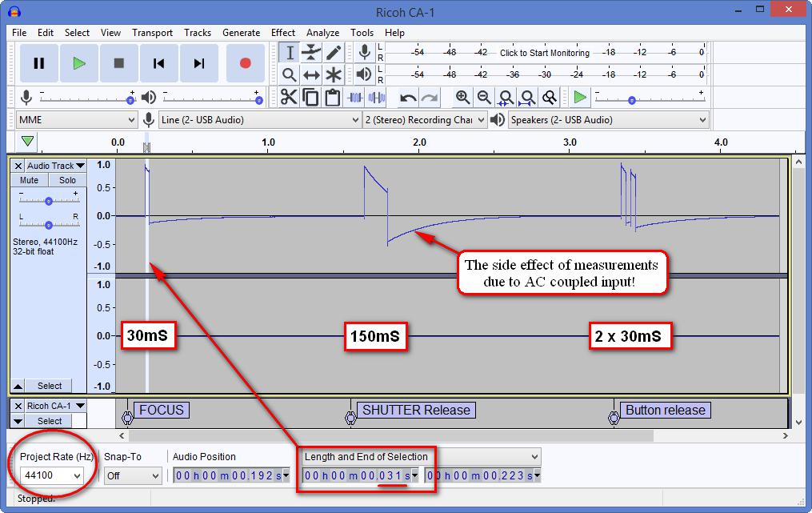
Task: Open the Effect menu
Action: tap(283, 33)
